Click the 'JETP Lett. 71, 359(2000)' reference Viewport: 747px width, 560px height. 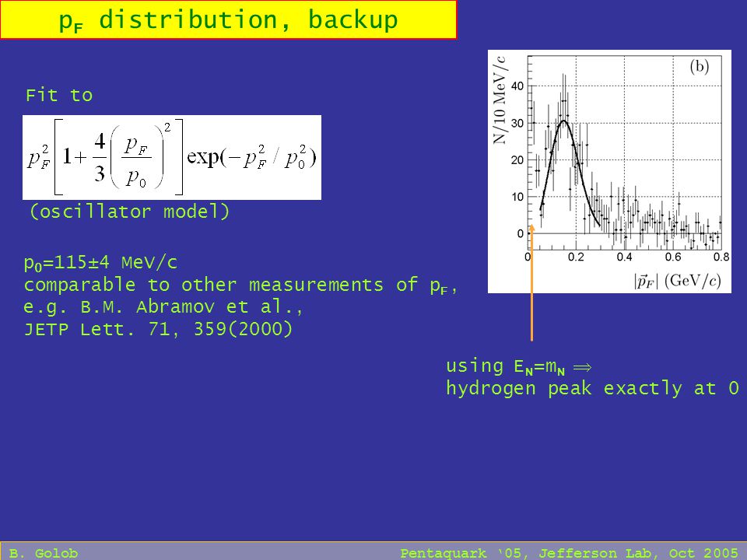[x=158, y=329]
